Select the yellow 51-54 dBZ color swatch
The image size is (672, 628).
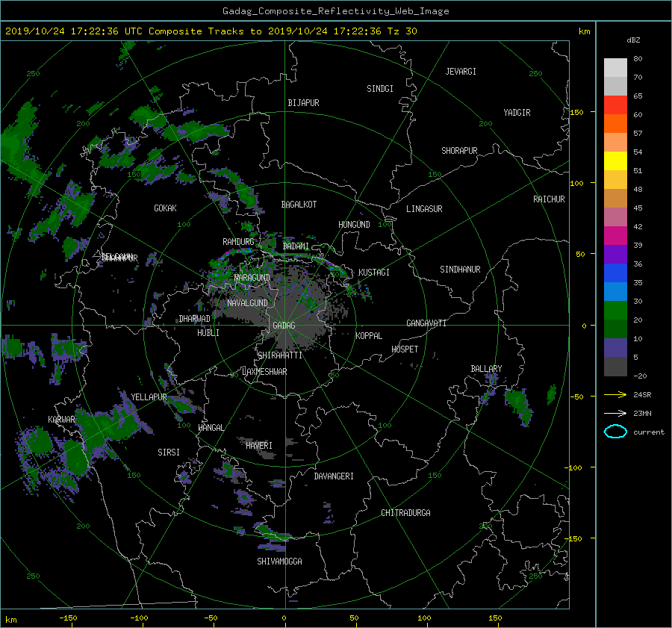coord(615,161)
